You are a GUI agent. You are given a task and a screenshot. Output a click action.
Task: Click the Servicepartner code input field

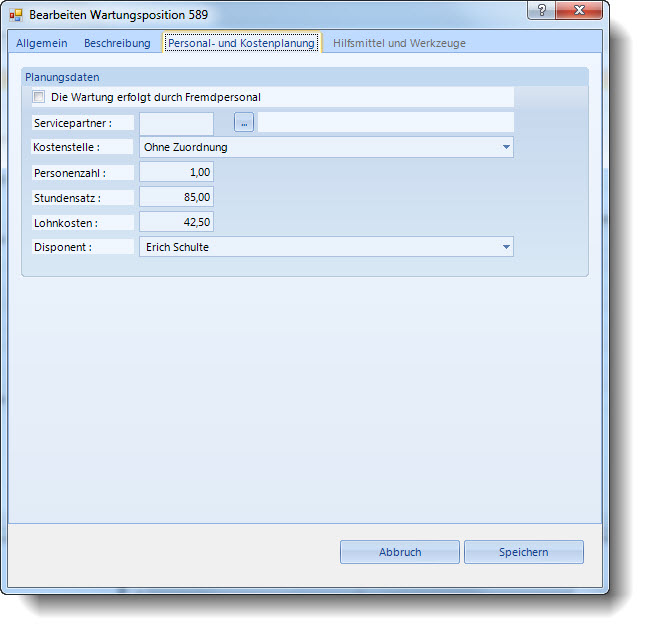pos(176,122)
